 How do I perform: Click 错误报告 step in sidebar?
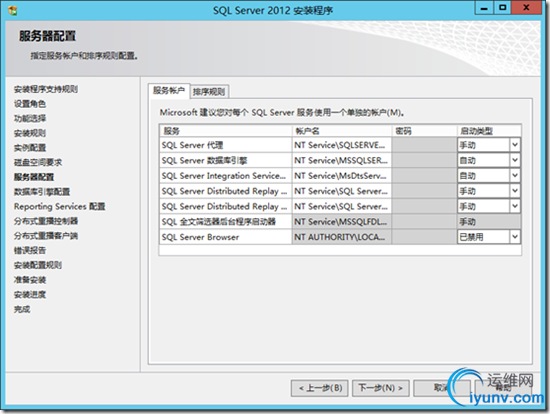pyautogui.click(x=30, y=251)
